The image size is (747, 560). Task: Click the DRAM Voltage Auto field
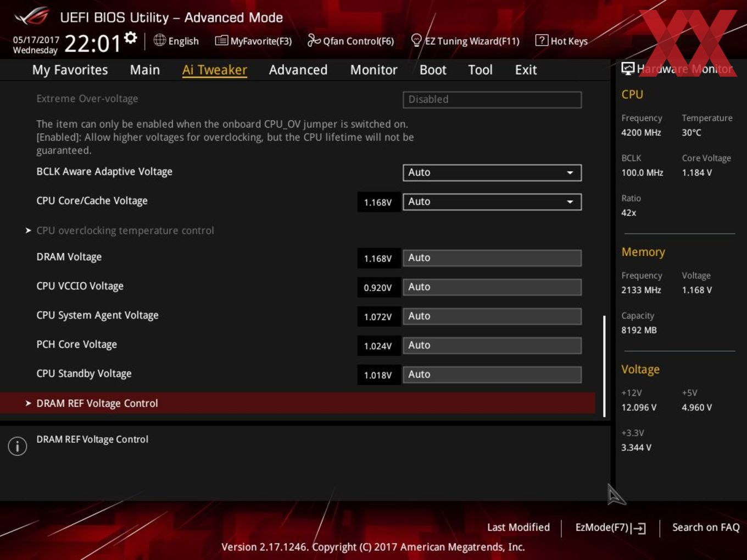click(492, 258)
